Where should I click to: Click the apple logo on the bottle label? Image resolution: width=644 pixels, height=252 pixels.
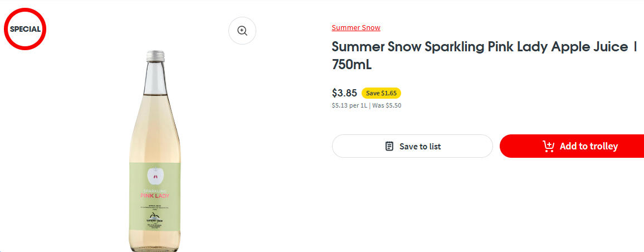pos(155,176)
